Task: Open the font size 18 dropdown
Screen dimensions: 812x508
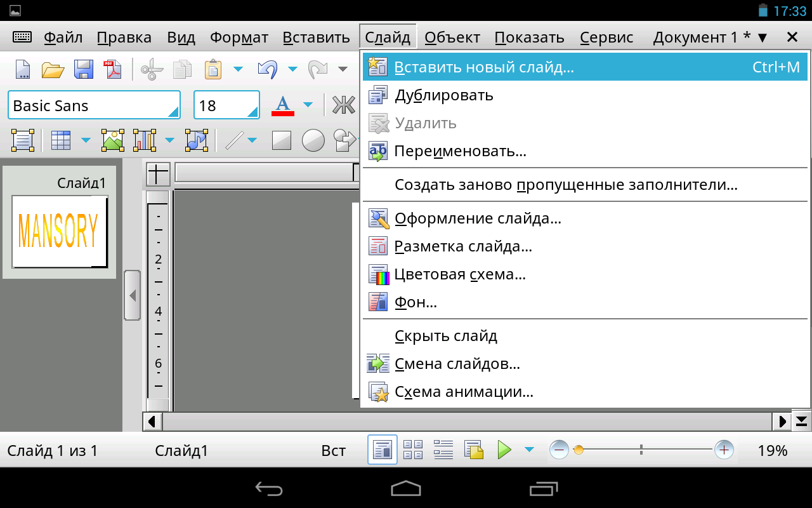Action: pos(226,105)
